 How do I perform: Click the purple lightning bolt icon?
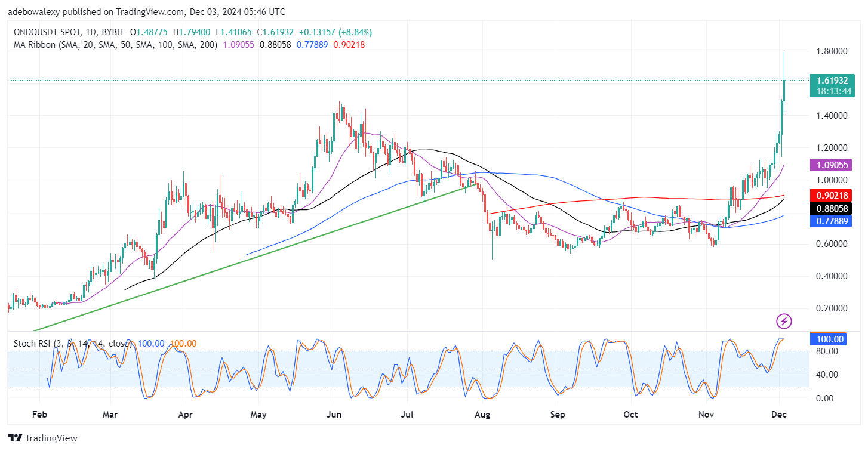[x=784, y=322]
